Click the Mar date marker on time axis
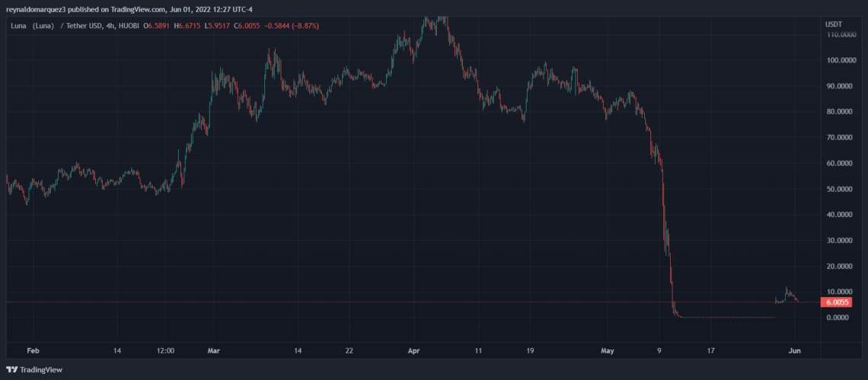The width and height of the screenshot is (868, 380). click(x=213, y=351)
